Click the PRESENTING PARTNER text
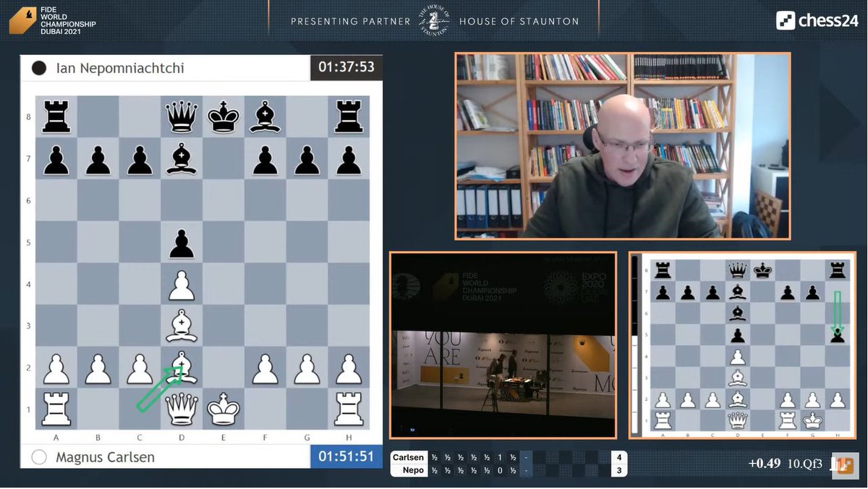Viewport: 868px width, 489px height. (x=351, y=21)
